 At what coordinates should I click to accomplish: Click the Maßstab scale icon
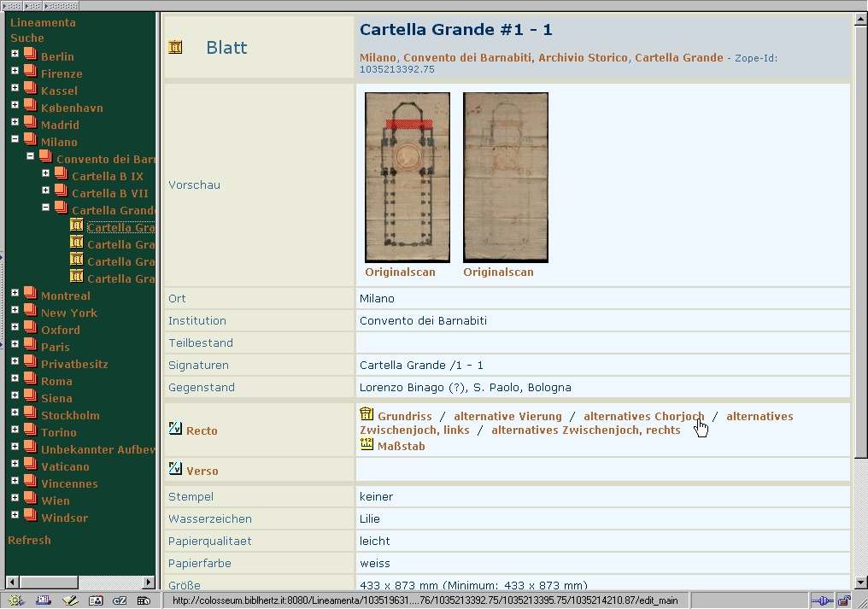click(367, 445)
